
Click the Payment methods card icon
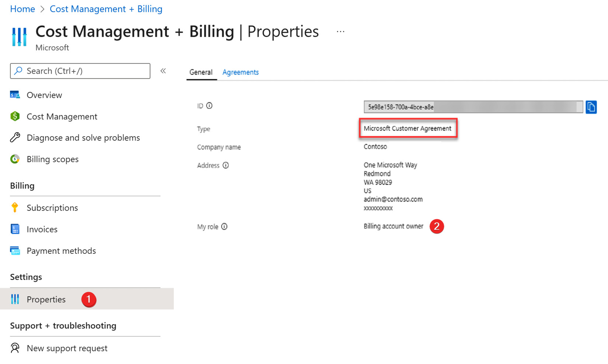(15, 251)
